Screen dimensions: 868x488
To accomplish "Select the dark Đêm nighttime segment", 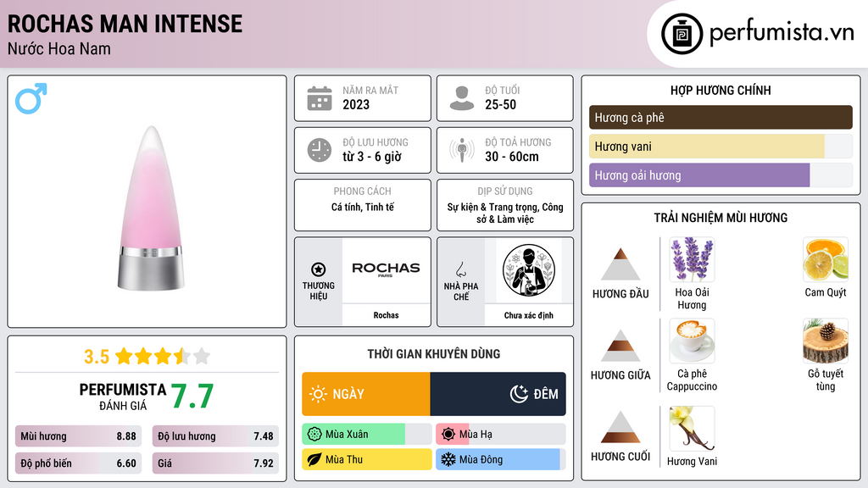I will [x=498, y=394].
